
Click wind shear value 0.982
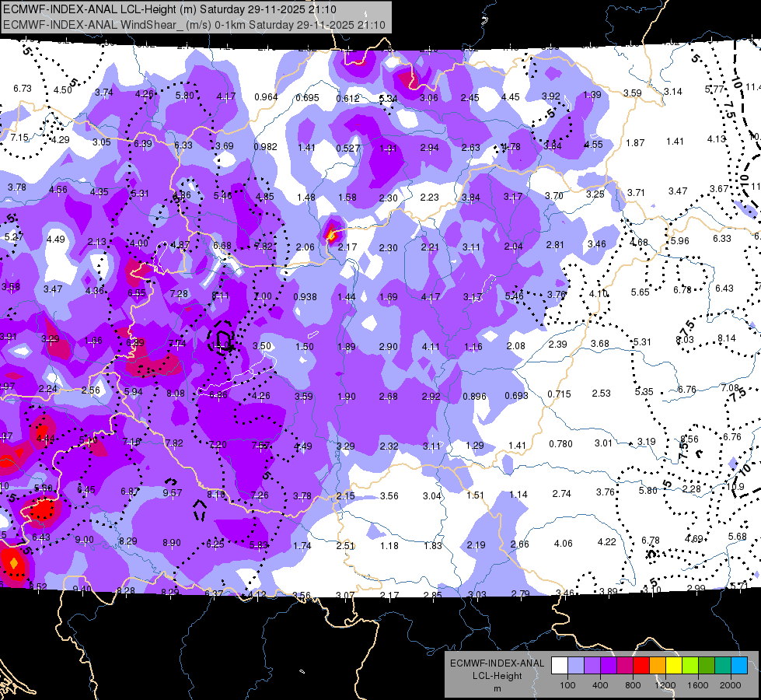pyautogui.click(x=266, y=147)
